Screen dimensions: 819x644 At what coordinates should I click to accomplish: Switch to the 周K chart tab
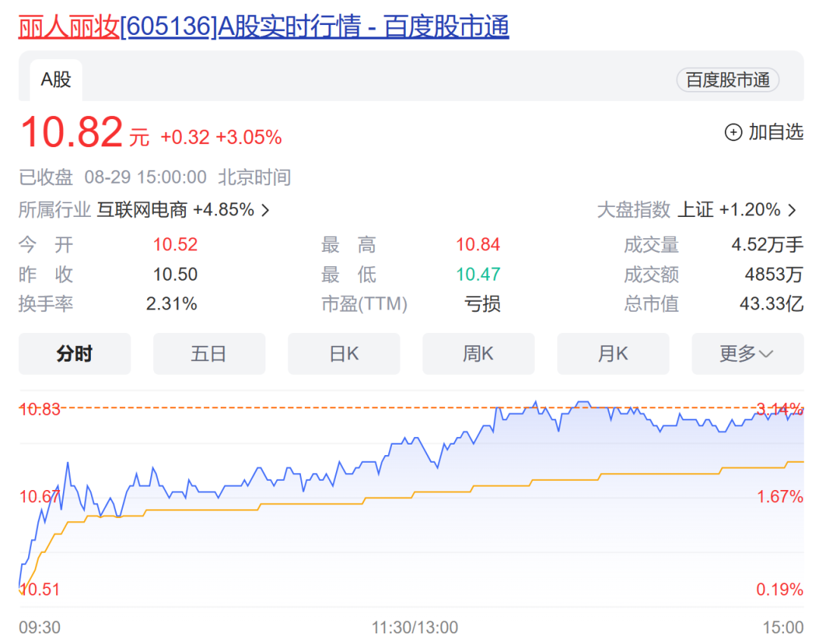point(479,353)
